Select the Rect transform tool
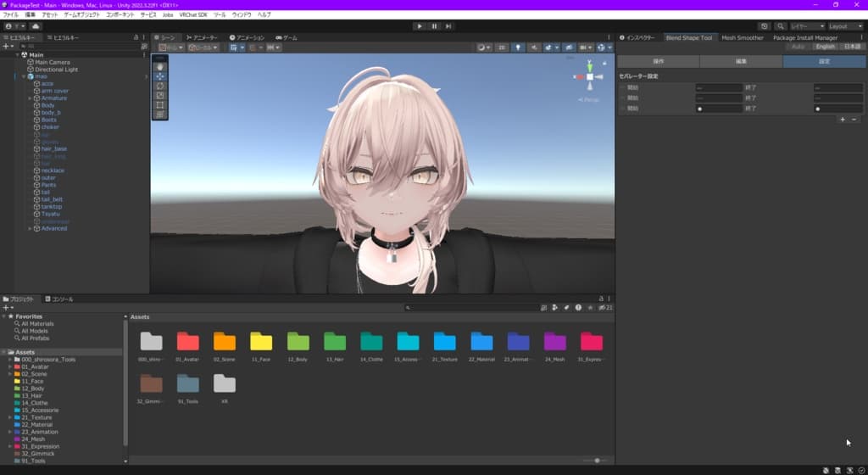 point(160,104)
